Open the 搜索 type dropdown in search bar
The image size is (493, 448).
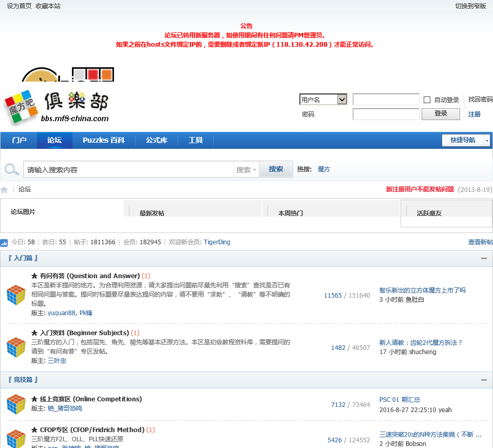(x=246, y=170)
